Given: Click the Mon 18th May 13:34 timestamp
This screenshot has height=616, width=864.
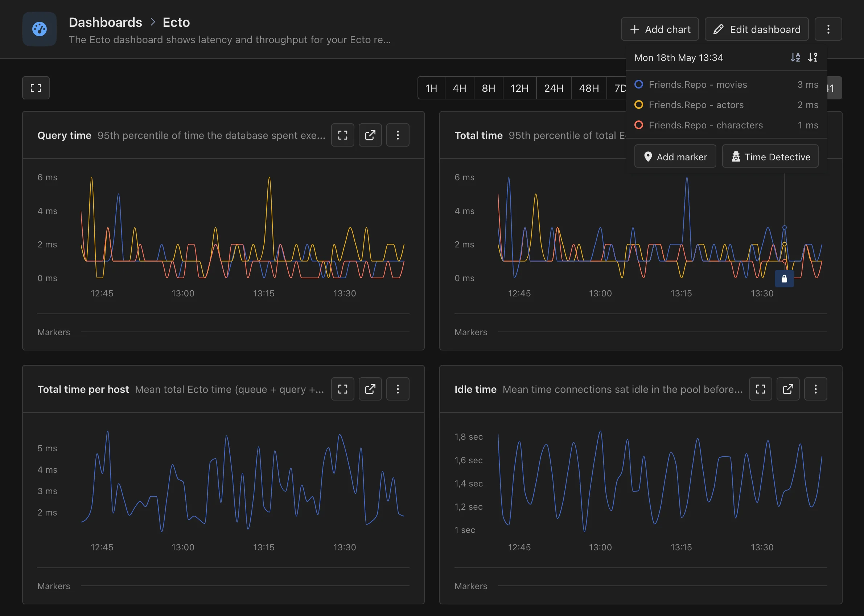Looking at the screenshot, I should coord(679,58).
